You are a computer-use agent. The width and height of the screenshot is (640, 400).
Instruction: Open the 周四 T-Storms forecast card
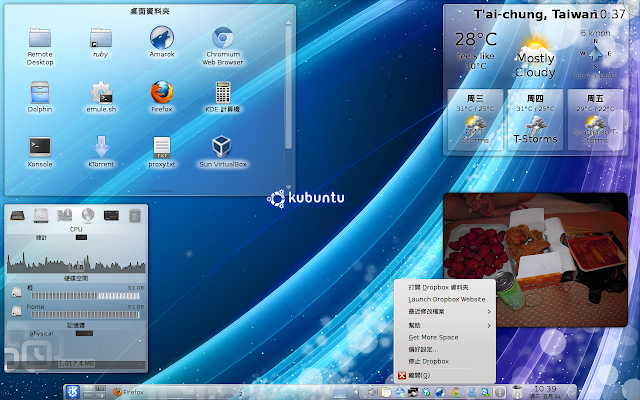535,120
